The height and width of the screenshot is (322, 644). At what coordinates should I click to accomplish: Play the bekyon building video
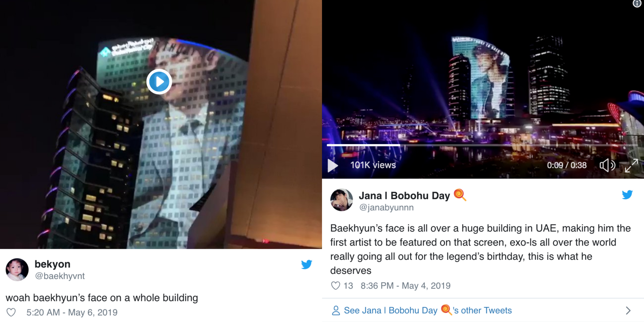click(x=159, y=82)
